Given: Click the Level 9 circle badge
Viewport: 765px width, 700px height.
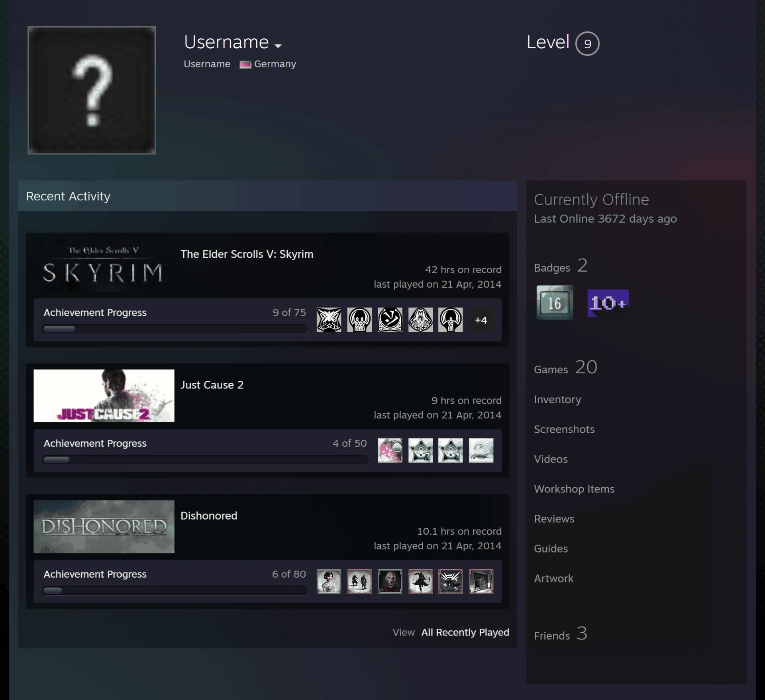Looking at the screenshot, I should pyautogui.click(x=587, y=43).
